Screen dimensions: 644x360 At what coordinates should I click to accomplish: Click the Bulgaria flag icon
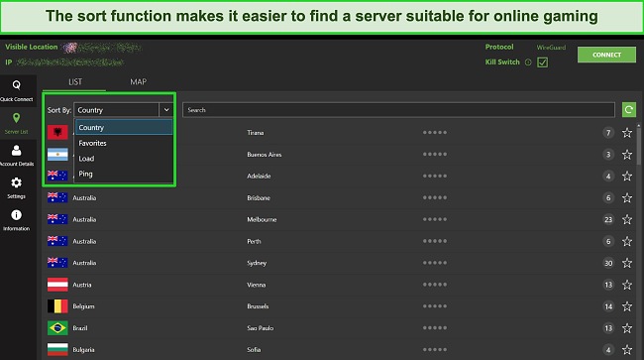[x=57, y=350]
